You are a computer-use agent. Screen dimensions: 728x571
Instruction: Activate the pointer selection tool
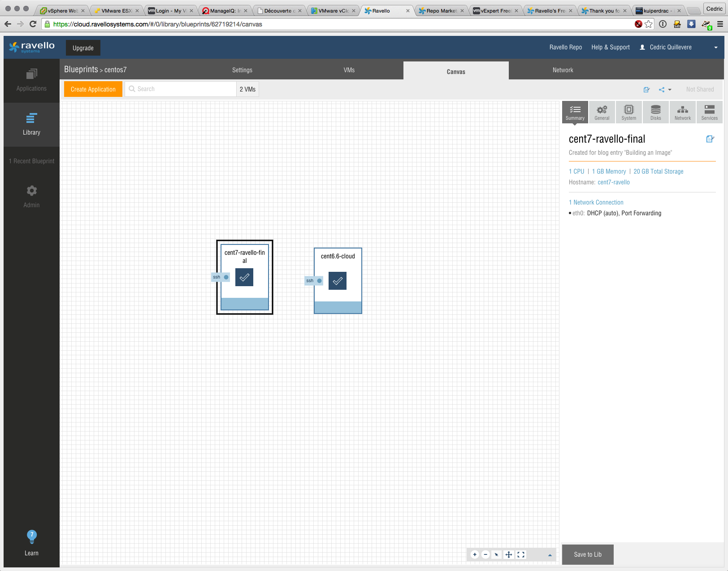point(497,554)
